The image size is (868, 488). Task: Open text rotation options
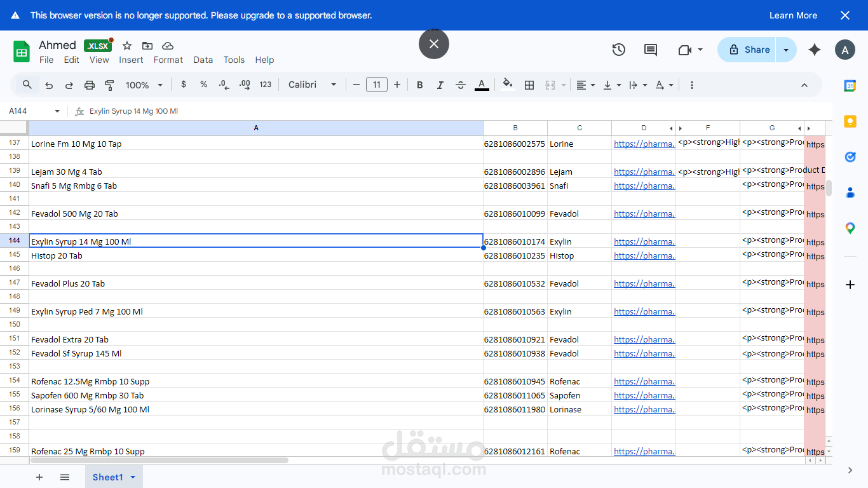pos(664,85)
